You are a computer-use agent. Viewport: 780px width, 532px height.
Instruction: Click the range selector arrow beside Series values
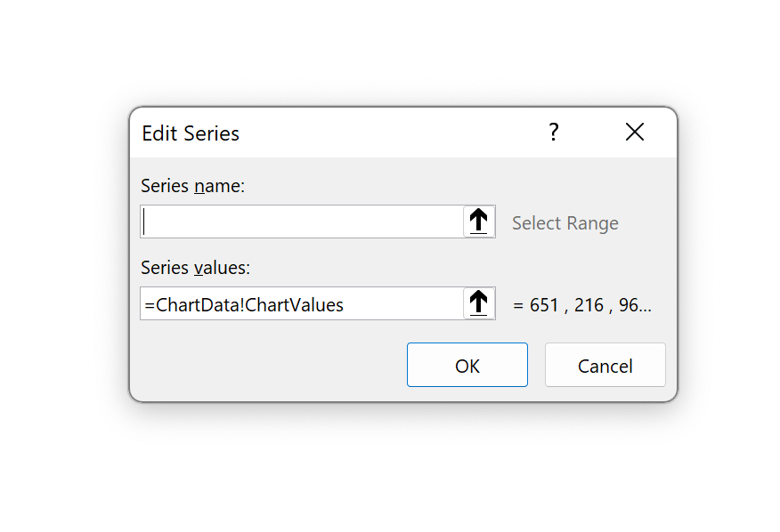pos(479,303)
